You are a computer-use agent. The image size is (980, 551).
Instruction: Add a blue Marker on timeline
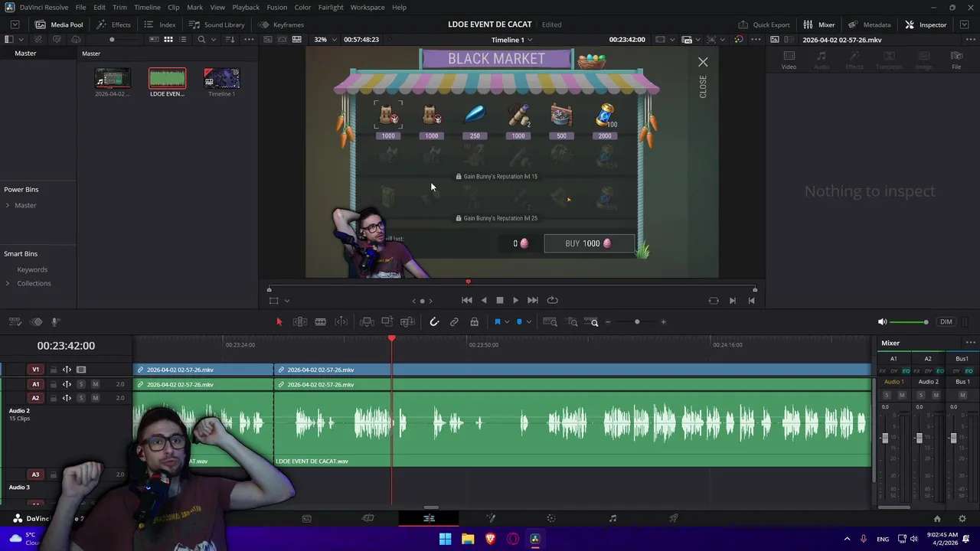[519, 322]
